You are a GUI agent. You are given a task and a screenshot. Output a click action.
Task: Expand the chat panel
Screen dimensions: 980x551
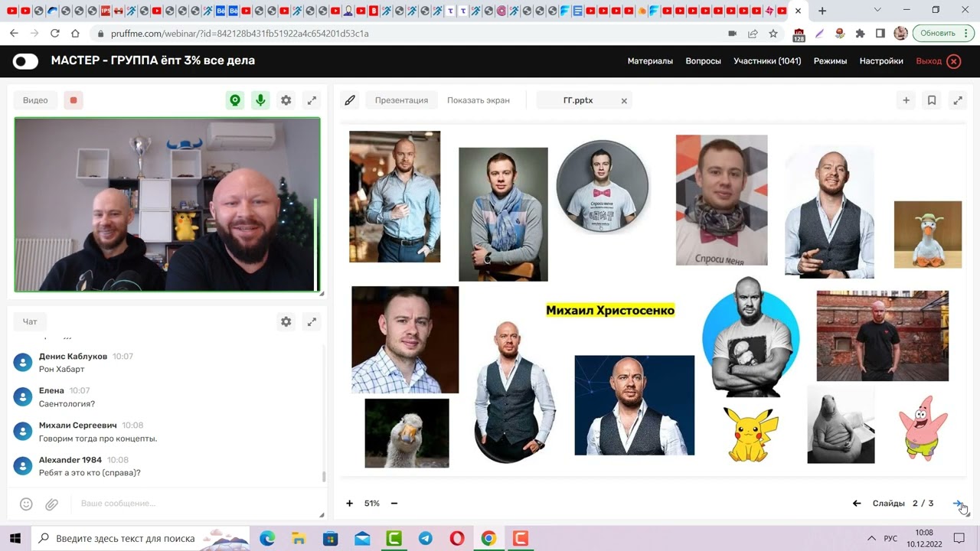[312, 322]
